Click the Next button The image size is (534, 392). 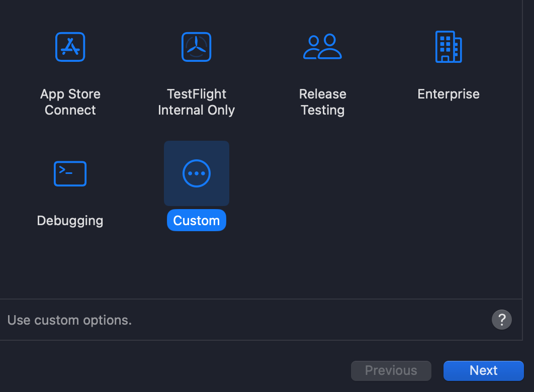pyautogui.click(x=484, y=370)
